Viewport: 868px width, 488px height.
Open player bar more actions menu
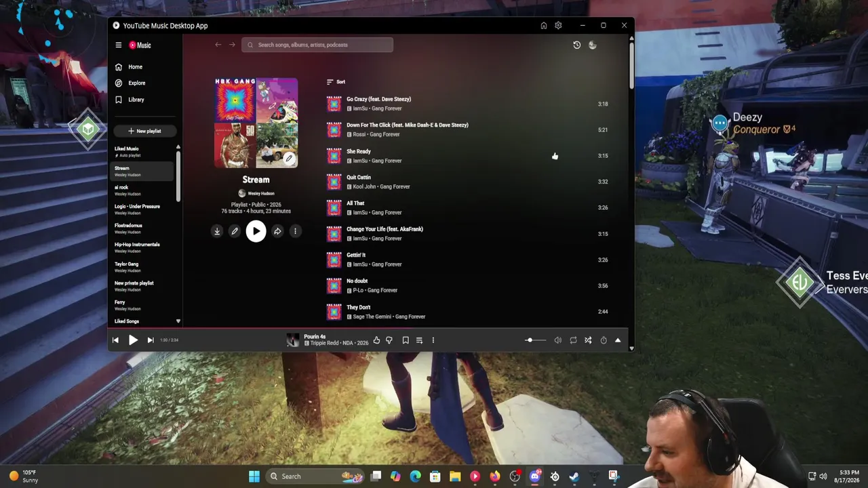[x=433, y=340]
